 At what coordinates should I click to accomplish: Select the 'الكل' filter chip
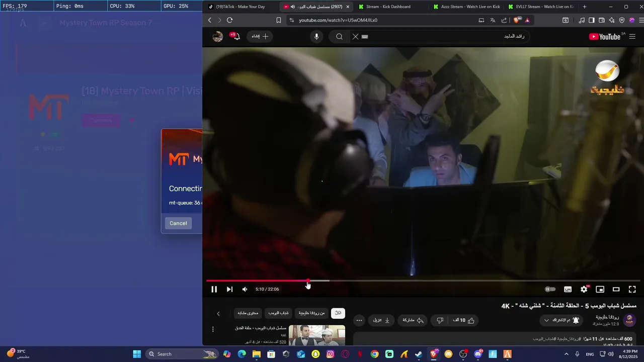pos(338,313)
